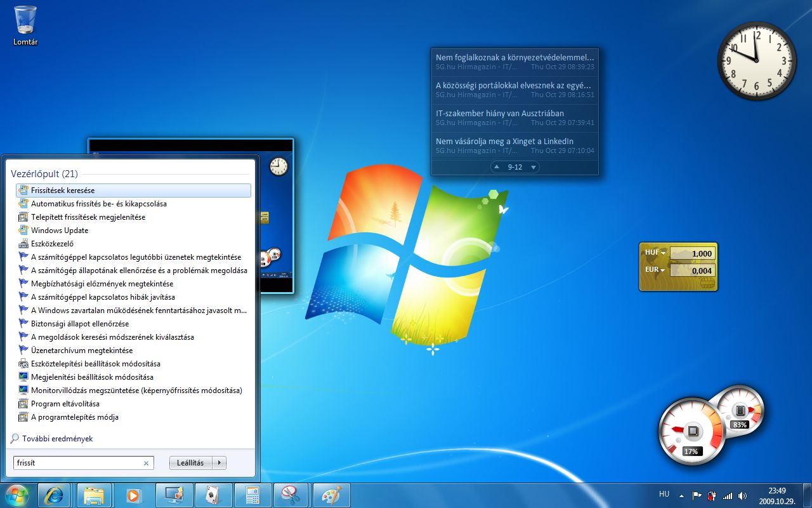Click the search field containing frissít
Screen dimensions: 812x508
[76, 463]
